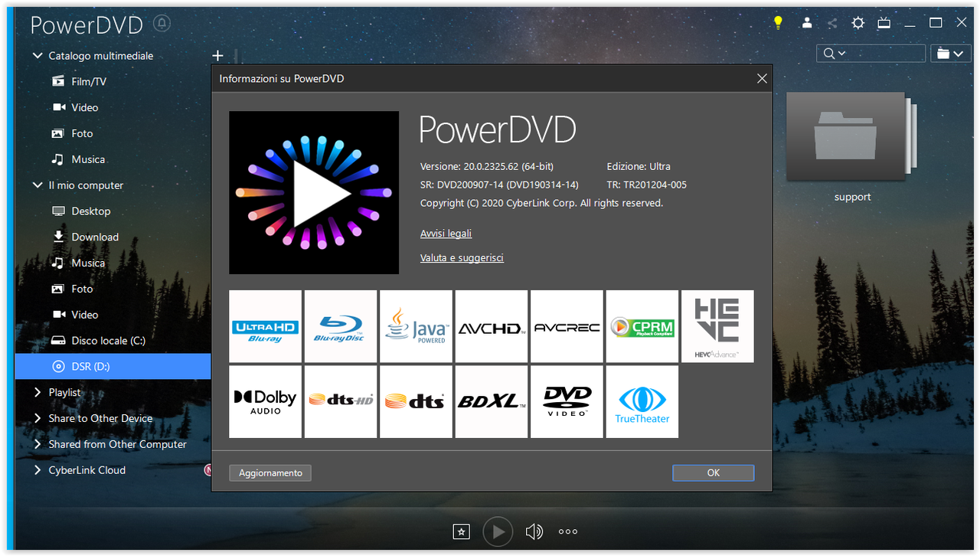
Task: Expand the CyberLink Cloud section
Action: (x=38, y=470)
